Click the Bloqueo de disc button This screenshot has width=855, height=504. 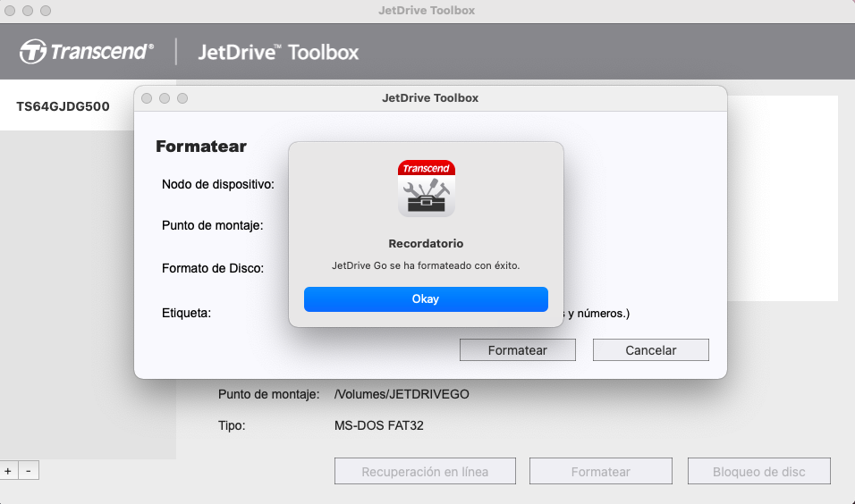click(759, 471)
